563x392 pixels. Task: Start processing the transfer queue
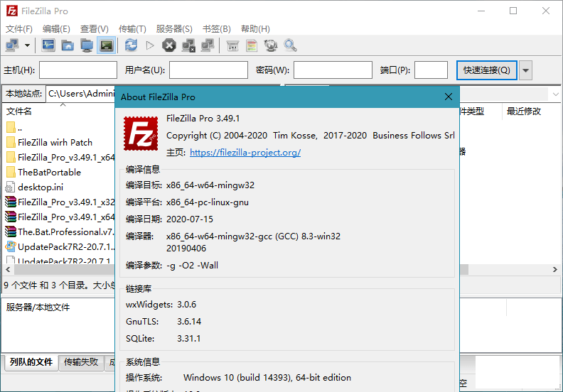pos(150,45)
